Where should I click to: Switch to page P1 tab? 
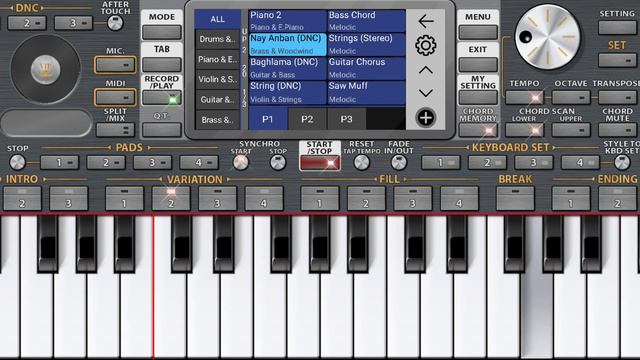267,119
